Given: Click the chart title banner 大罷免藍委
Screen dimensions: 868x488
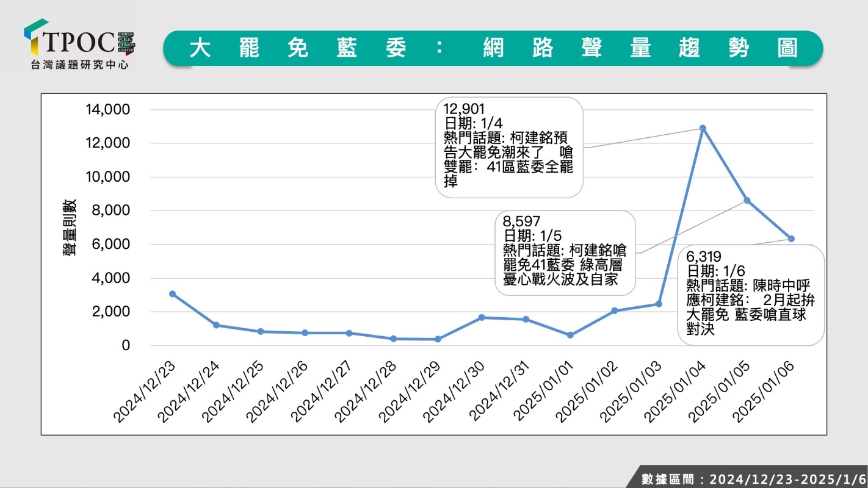Looking at the screenshot, I should 493,48.
